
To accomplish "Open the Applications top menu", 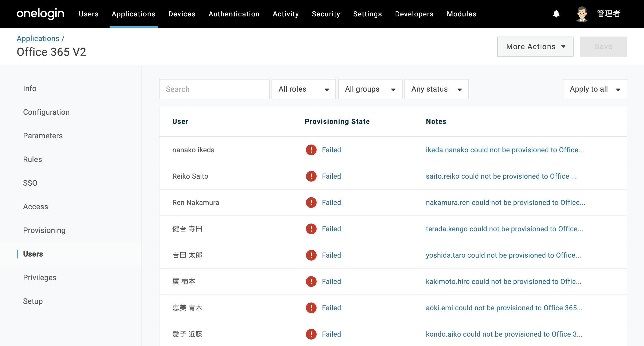I will point(133,14).
